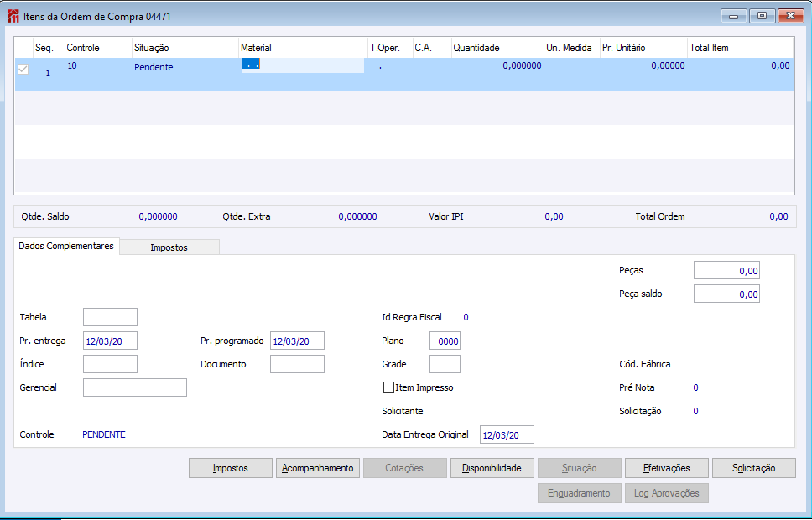This screenshot has height=520, width=812.
Task: Click the Peças value field
Action: click(726, 270)
